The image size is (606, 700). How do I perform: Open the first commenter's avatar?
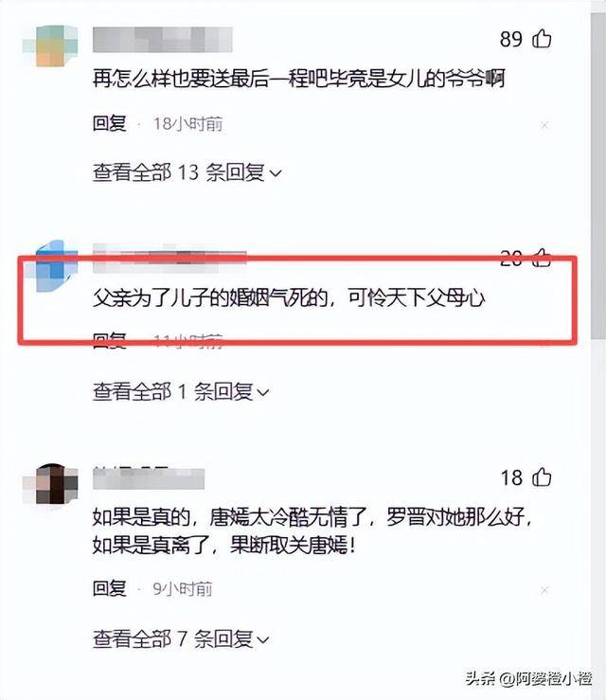point(50,45)
